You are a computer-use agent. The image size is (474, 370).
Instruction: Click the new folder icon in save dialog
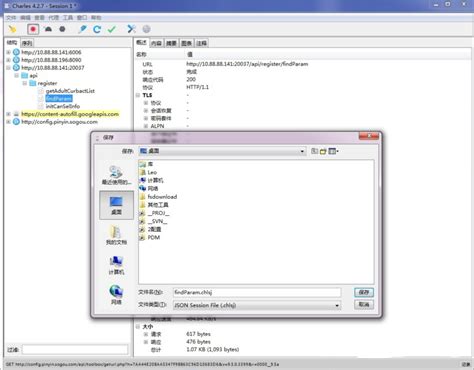pyautogui.click(x=323, y=151)
